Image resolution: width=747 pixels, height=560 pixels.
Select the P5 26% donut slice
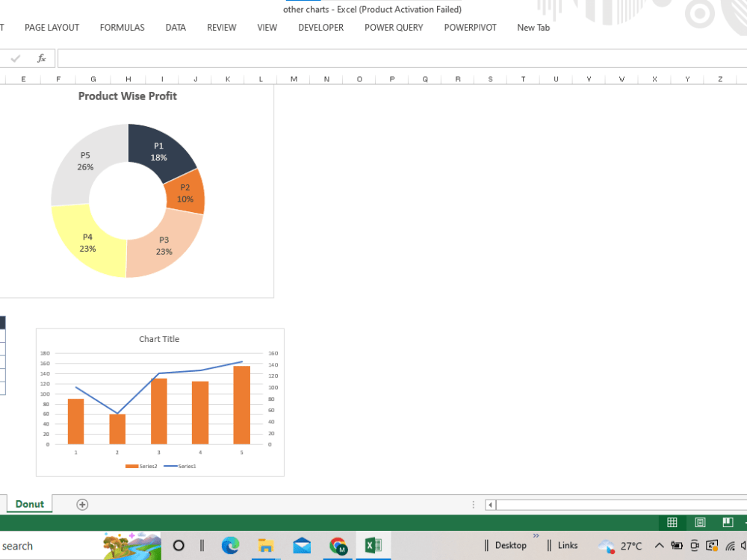pos(86,162)
